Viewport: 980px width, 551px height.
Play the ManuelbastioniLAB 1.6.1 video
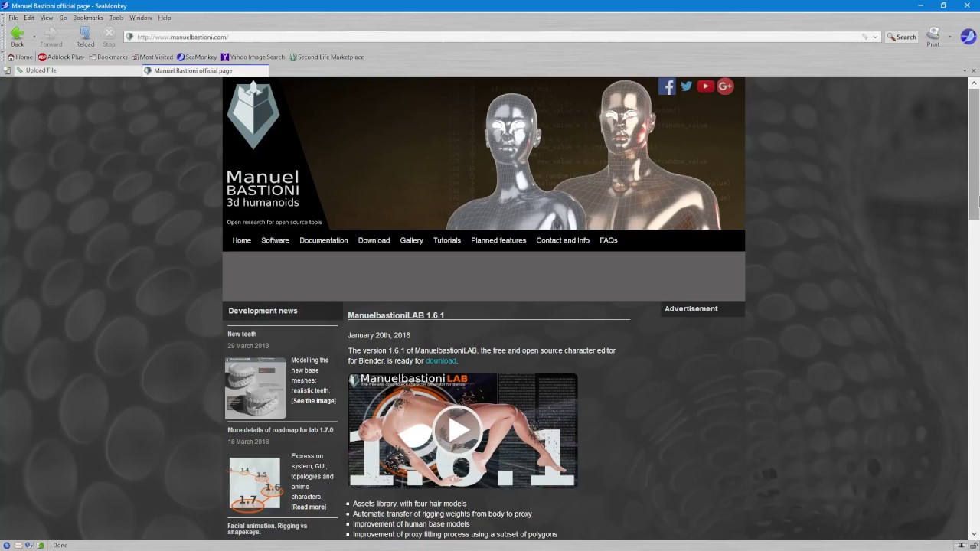(457, 430)
